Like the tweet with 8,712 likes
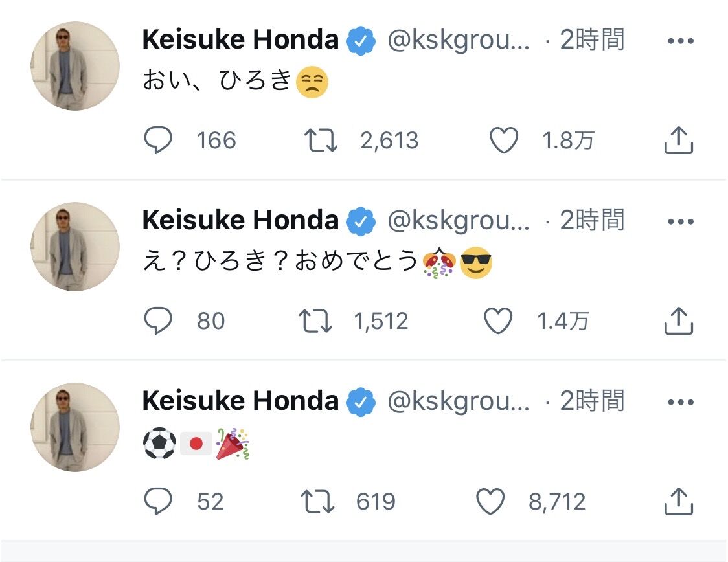728x562 pixels. coord(491,500)
